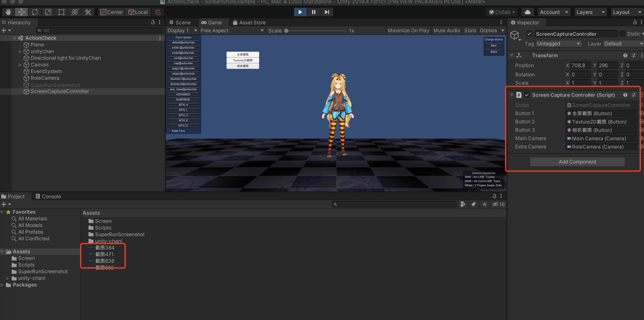
Task: Select the Rotate tool
Action: coord(35,12)
